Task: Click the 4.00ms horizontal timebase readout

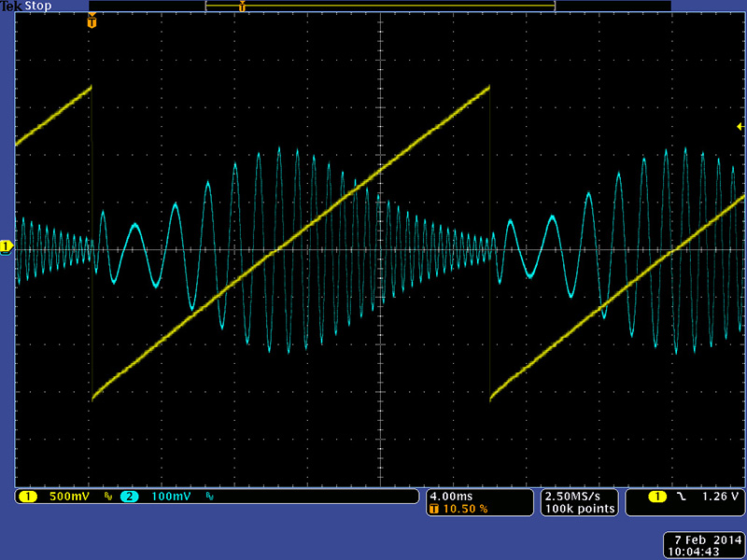Action: tap(451, 496)
